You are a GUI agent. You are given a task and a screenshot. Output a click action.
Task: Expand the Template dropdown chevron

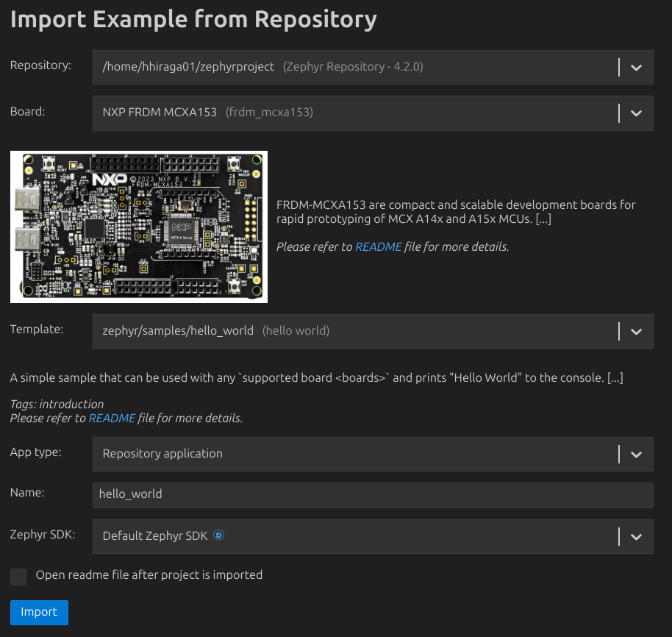[x=636, y=332]
